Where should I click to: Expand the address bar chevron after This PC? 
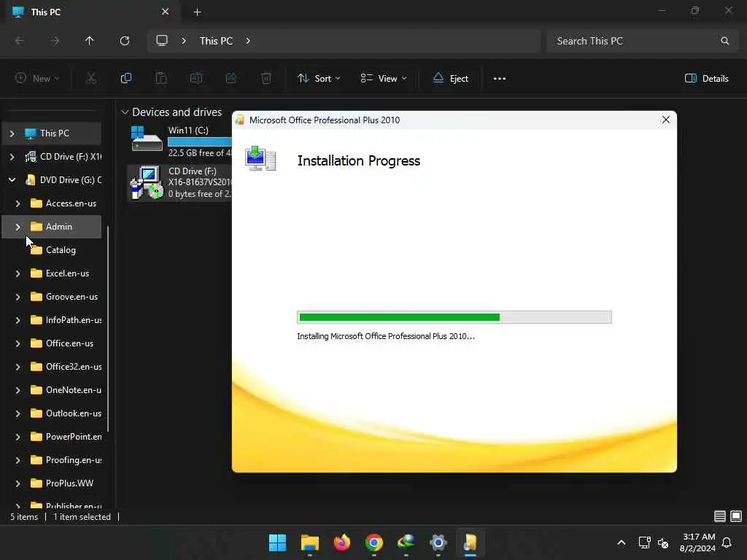coord(248,41)
